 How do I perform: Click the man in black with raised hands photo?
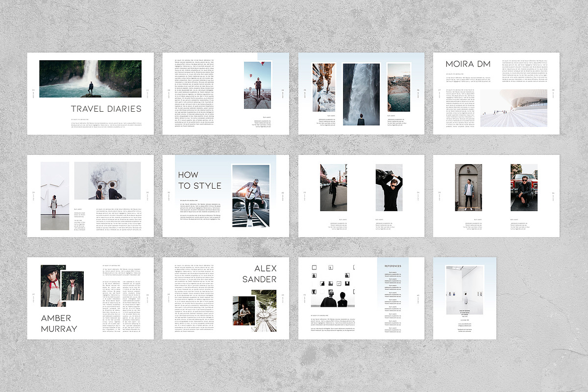389,187
